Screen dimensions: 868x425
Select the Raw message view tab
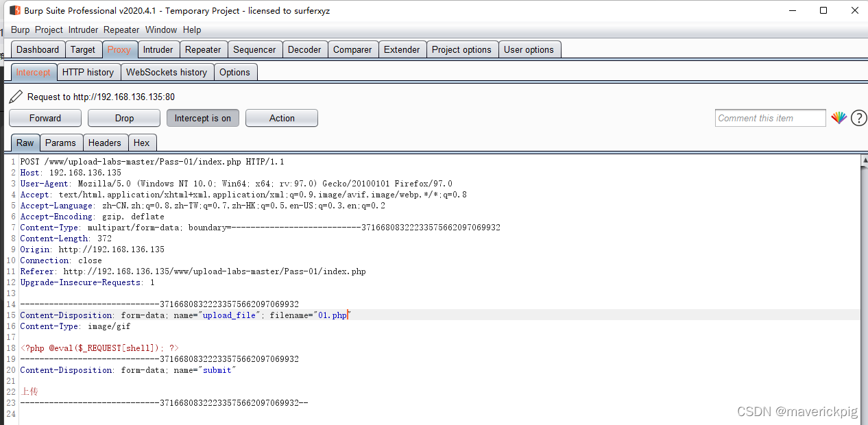[25, 143]
